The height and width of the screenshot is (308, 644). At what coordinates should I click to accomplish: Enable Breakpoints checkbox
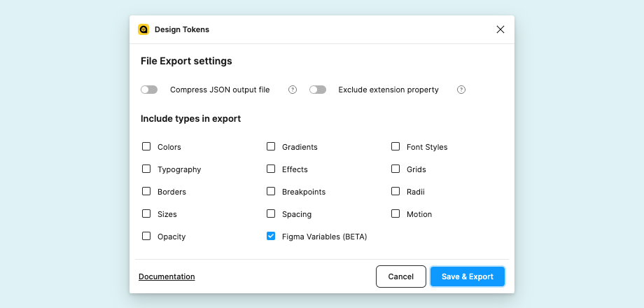tap(271, 192)
